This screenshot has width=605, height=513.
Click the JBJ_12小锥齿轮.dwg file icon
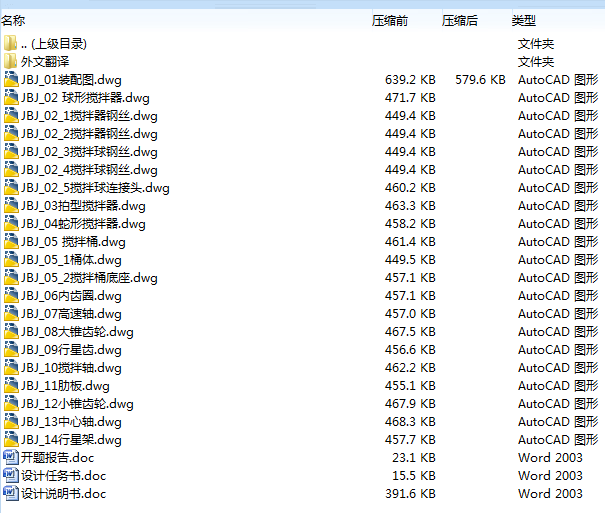pos(11,403)
